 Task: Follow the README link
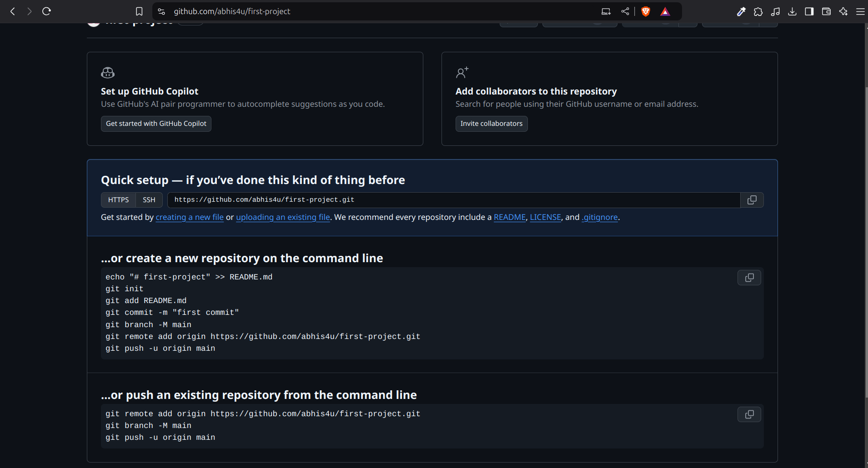[510, 217]
